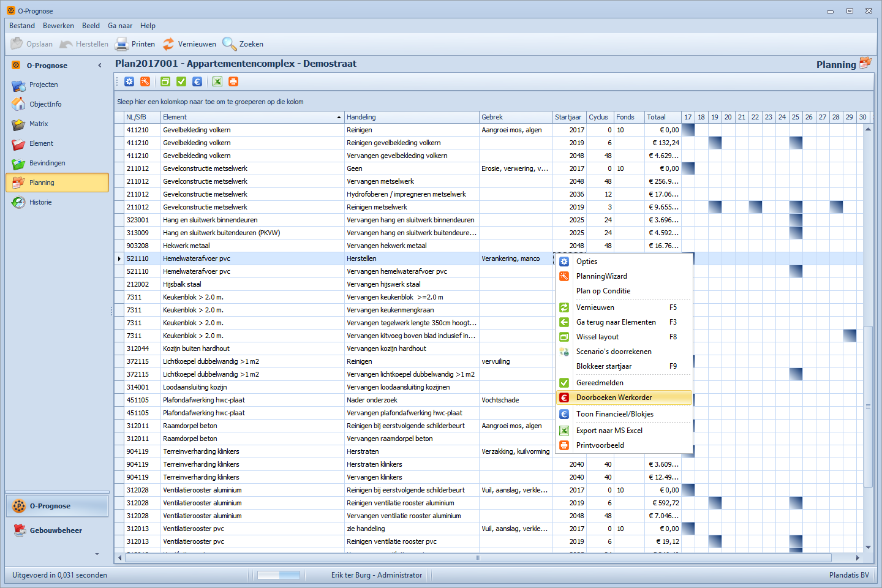
Task: Open Ga naar menu
Action: (x=120, y=26)
